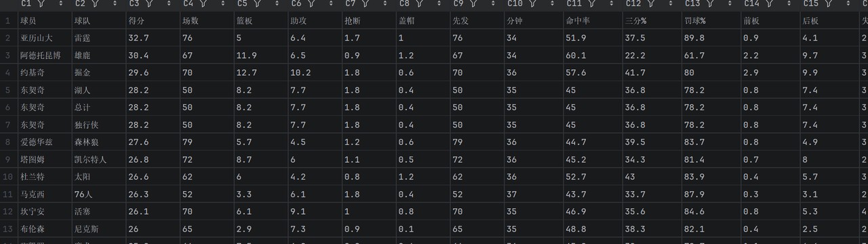
Task: Select team cell '凯尔特人'
Action: tap(99, 159)
